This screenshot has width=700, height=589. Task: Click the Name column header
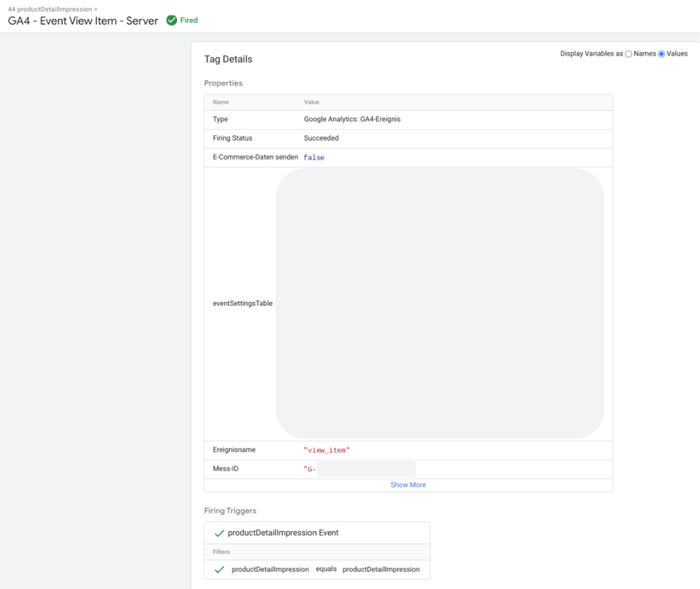pyautogui.click(x=220, y=101)
